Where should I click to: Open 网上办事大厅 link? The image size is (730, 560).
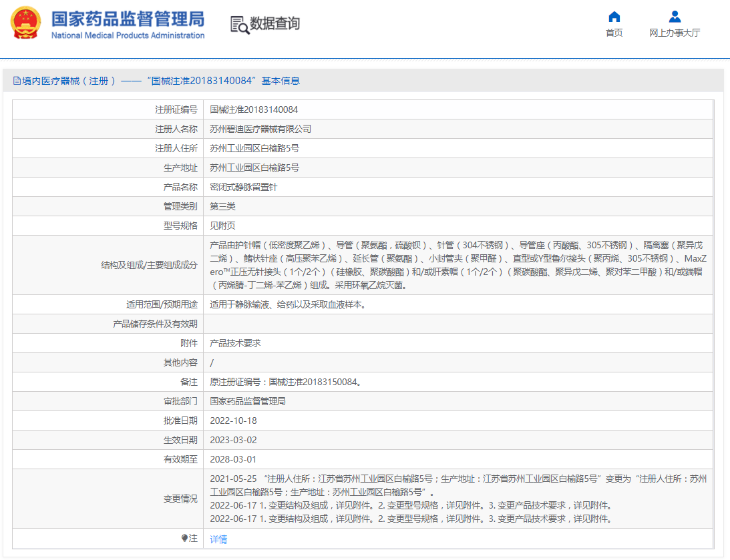click(x=675, y=33)
